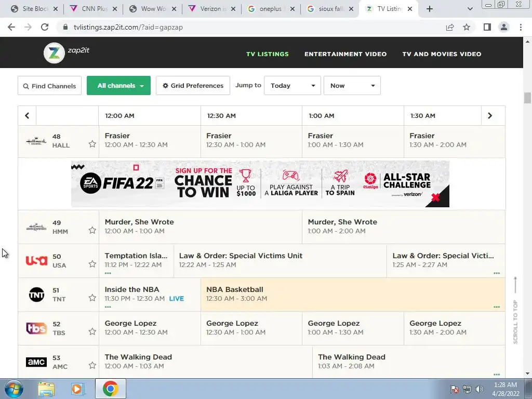Click the AMC channel logo
The height and width of the screenshot is (399, 532).
36,362
